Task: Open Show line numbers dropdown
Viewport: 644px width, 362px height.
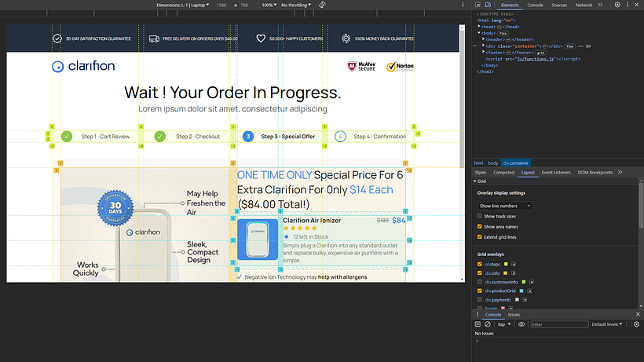Action: pos(505,206)
